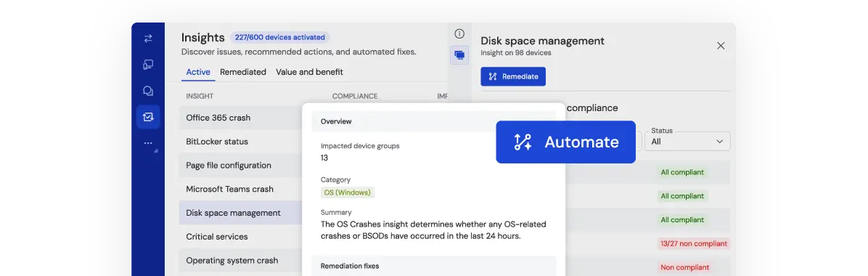
Task: Select the Operating system crash row
Action: [241, 261]
